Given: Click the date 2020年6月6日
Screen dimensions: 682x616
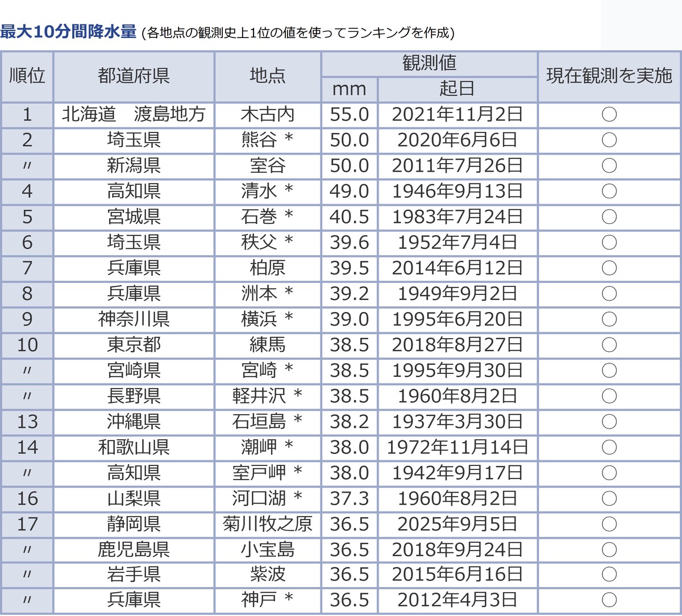Looking at the screenshot, I should (458, 140).
